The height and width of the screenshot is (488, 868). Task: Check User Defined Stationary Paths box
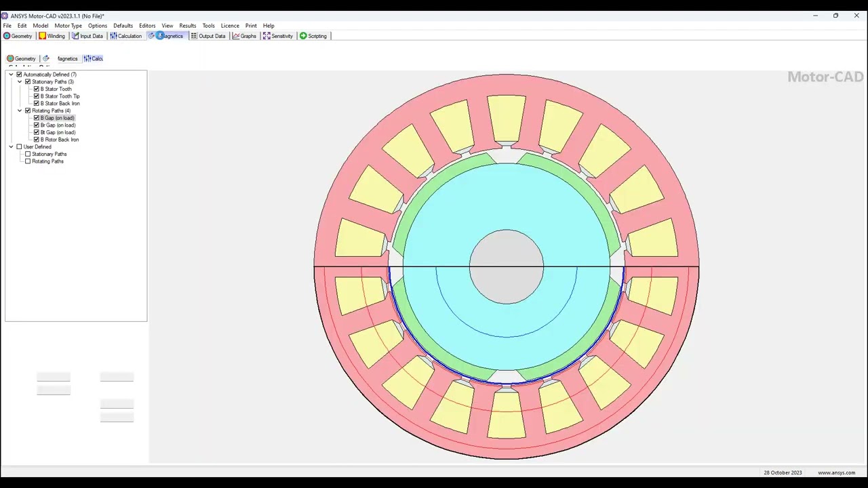pyautogui.click(x=28, y=154)
